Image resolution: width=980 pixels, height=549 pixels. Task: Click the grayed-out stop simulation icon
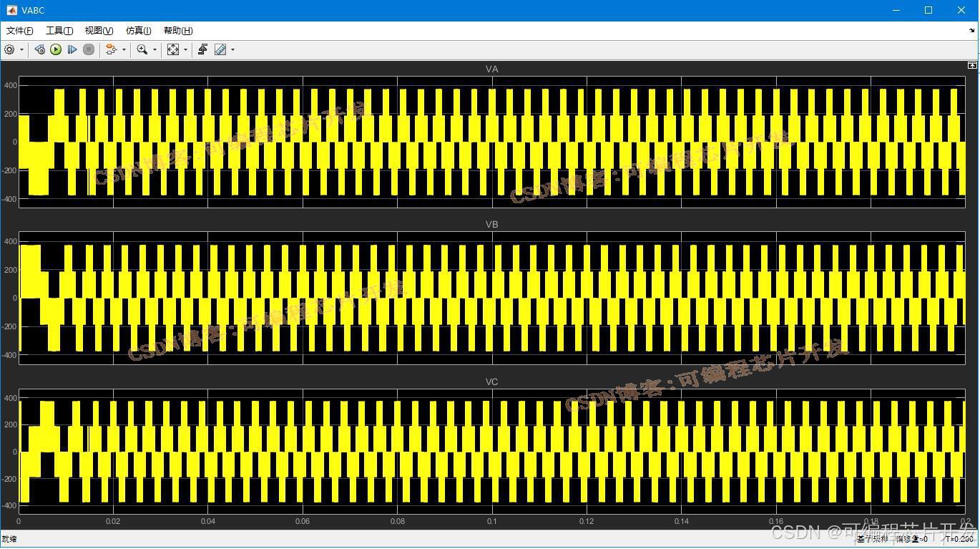click(89, 49)
